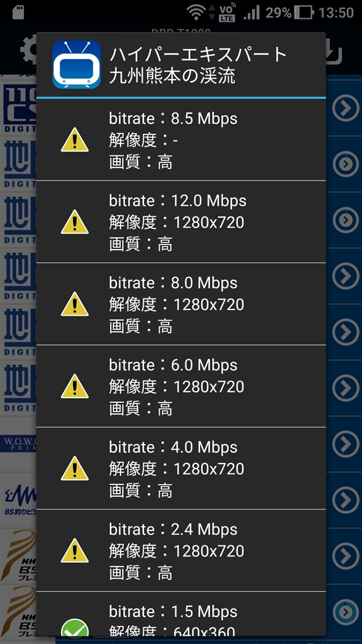This screenshot has width=362, height=644.
Task: Select the 8.5 Mbps bitrate option
Action: click(181, 140)
